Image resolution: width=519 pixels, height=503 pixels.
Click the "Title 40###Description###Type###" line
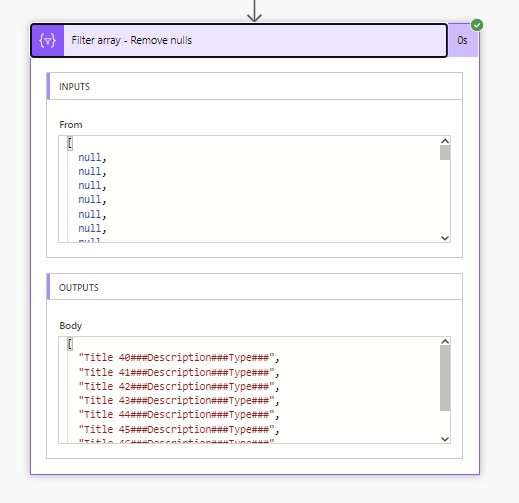coord(179,358)
